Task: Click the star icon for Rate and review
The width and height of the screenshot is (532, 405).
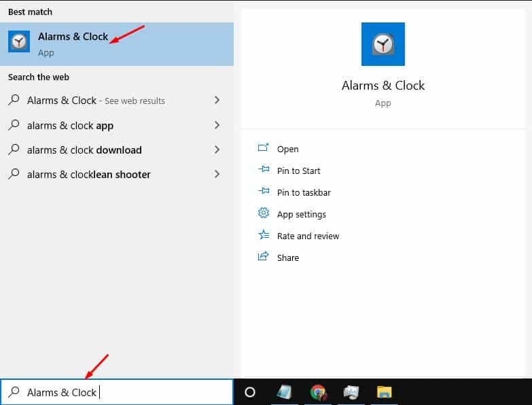Action: click(264, 234)
